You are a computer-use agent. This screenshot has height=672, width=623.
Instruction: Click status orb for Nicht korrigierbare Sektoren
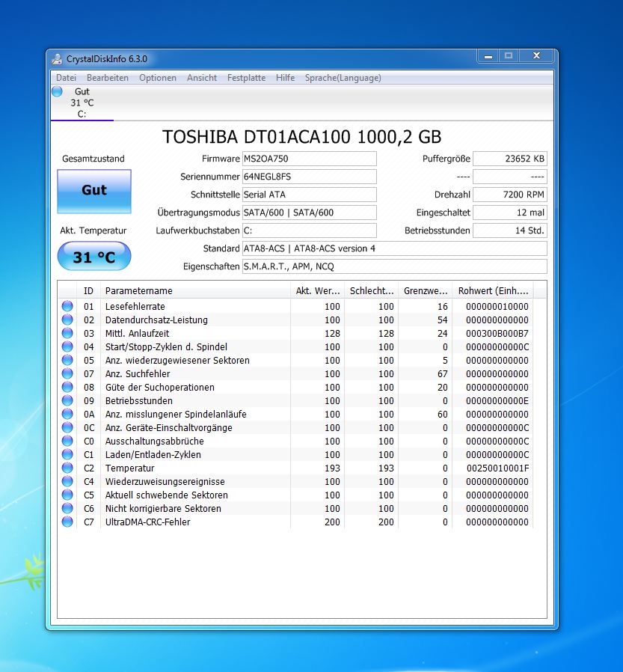coord(67,508)
